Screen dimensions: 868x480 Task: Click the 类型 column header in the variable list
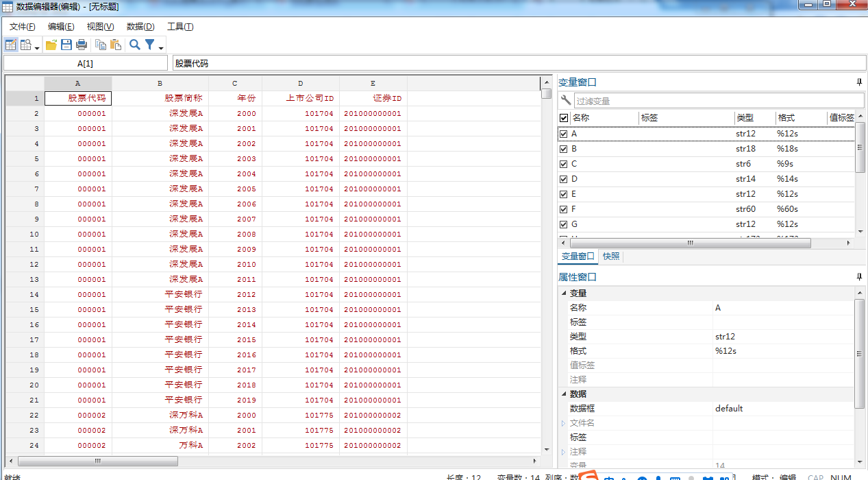[x=755, y=118]
